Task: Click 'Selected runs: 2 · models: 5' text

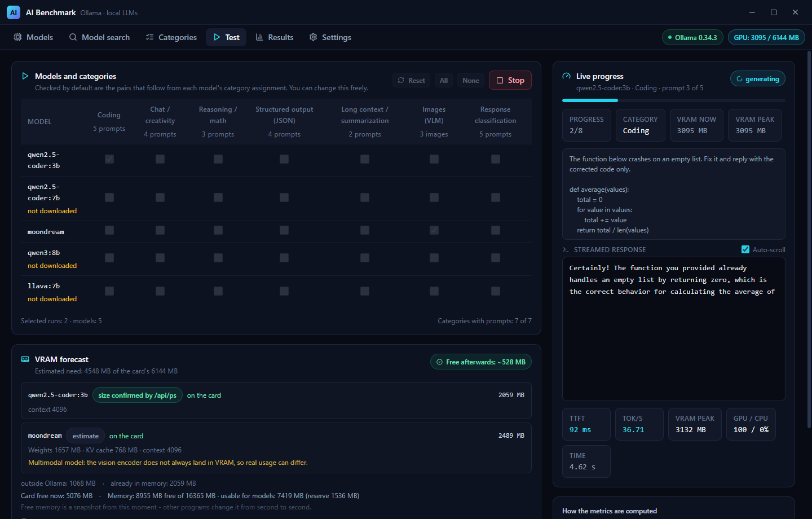Action: click(x=61, y=321)
